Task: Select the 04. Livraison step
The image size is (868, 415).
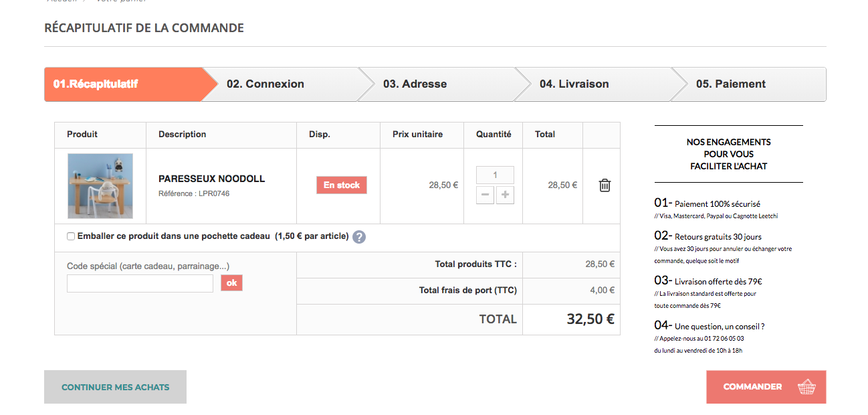Action: (574, 84)
